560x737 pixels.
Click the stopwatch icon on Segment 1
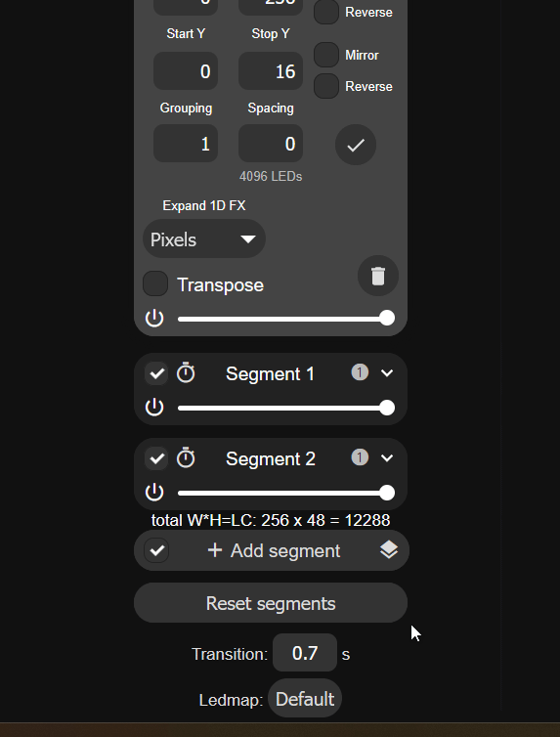186,373
